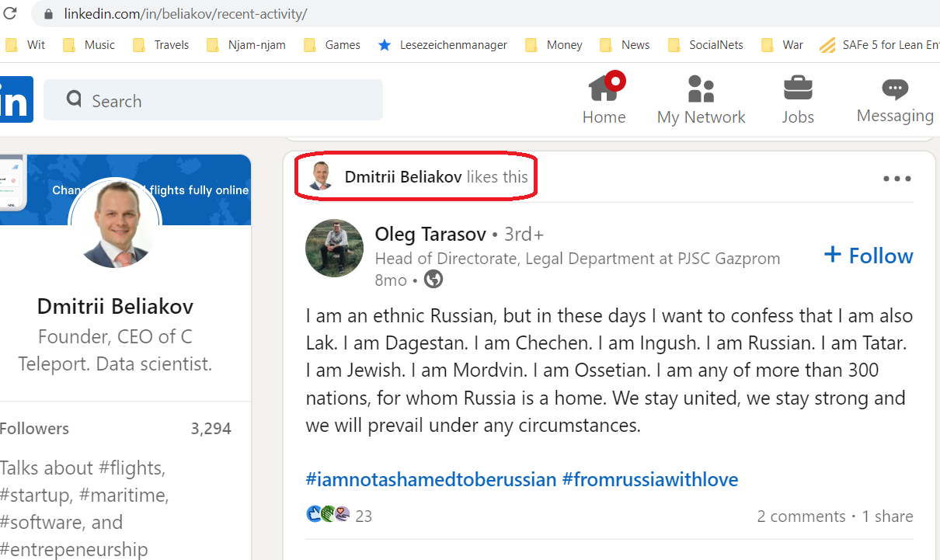
Task: Open the News bookmarks folder
Action: click(625, 45)
